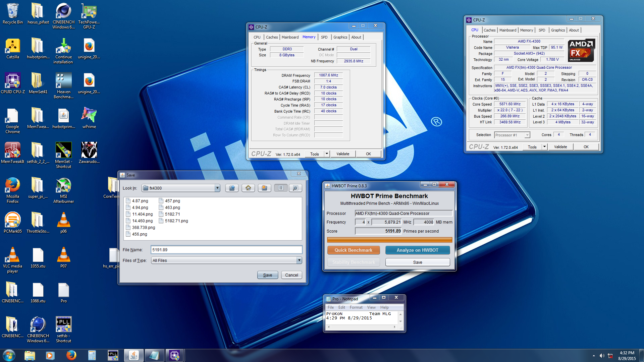The width and height of the screenshot is (644, 362).
Task: Click the Notepad horizontal scrollbar
Action: [361, 327]
